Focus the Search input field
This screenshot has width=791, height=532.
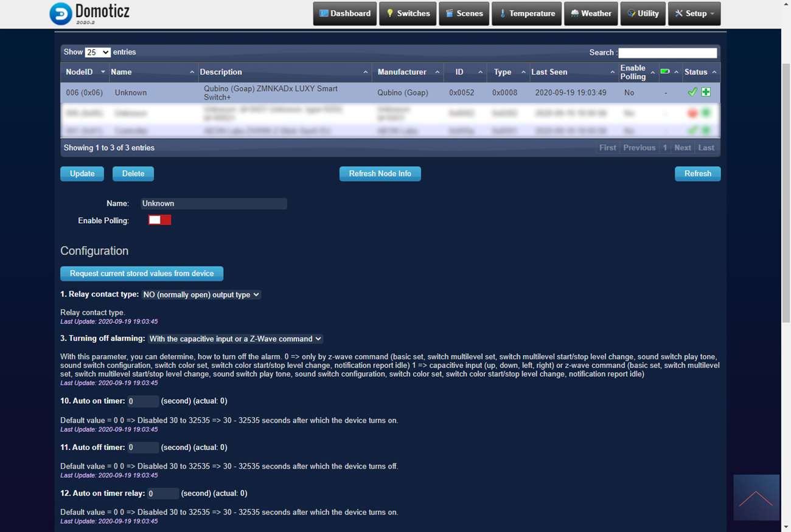668,53
